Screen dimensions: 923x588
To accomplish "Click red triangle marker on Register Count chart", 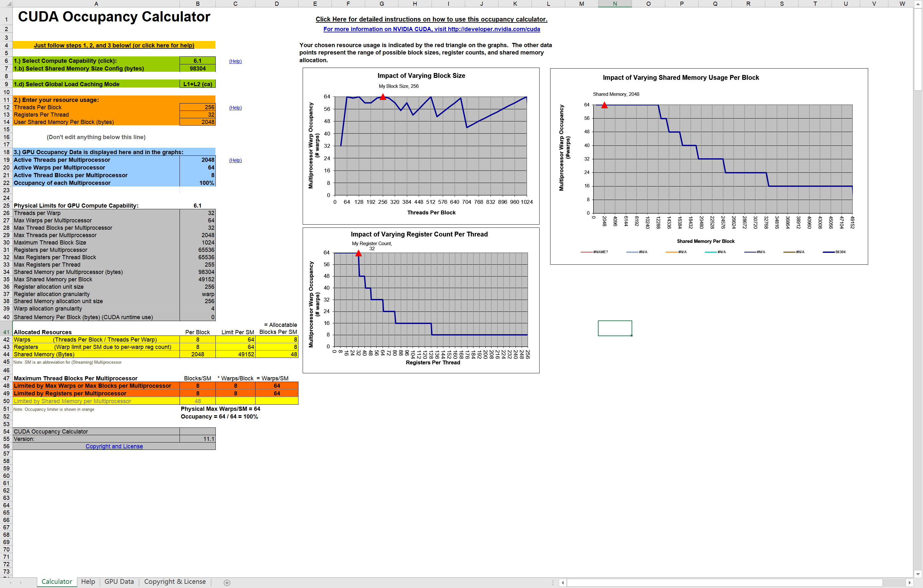I will tap(358, 253).
